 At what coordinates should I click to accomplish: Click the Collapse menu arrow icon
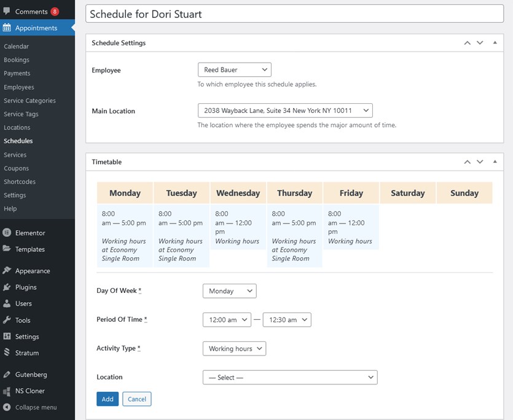coord(7,407)
